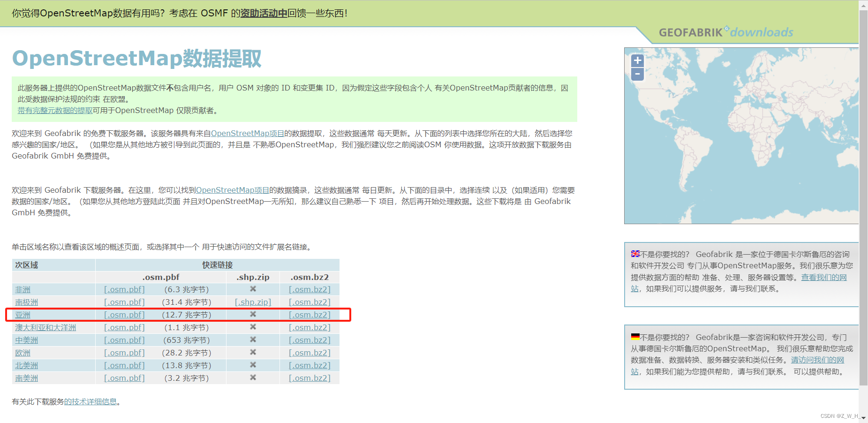Click the OpenStreetMap数据提取 heading

(x=136, y=59)
